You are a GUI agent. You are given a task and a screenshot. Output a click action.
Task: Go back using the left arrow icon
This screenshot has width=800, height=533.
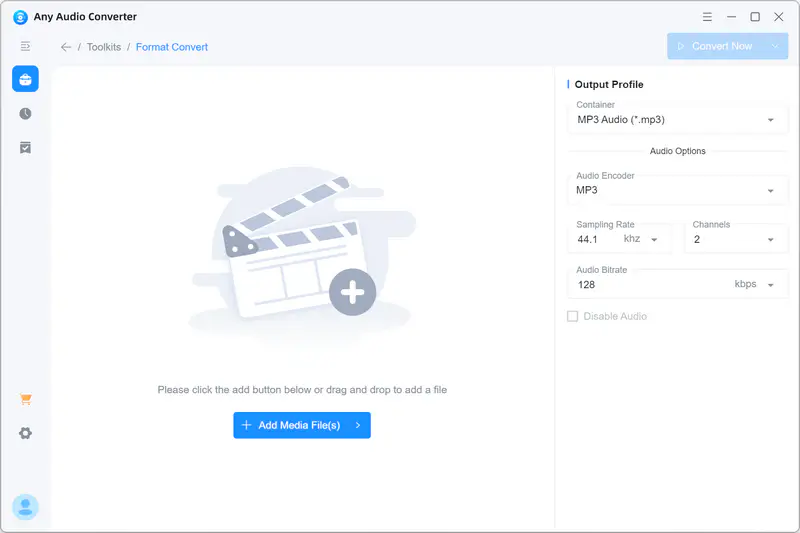coord(66,47)
